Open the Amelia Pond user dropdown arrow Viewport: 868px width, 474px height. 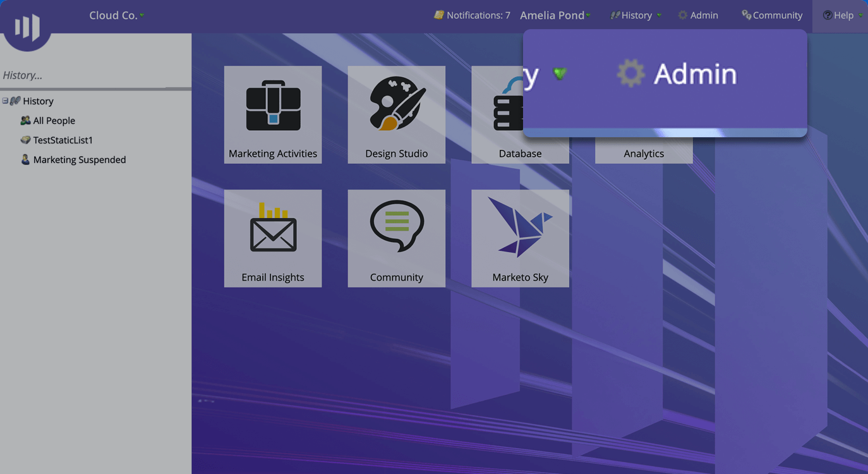pyautogui.click(x=589, y=15)
